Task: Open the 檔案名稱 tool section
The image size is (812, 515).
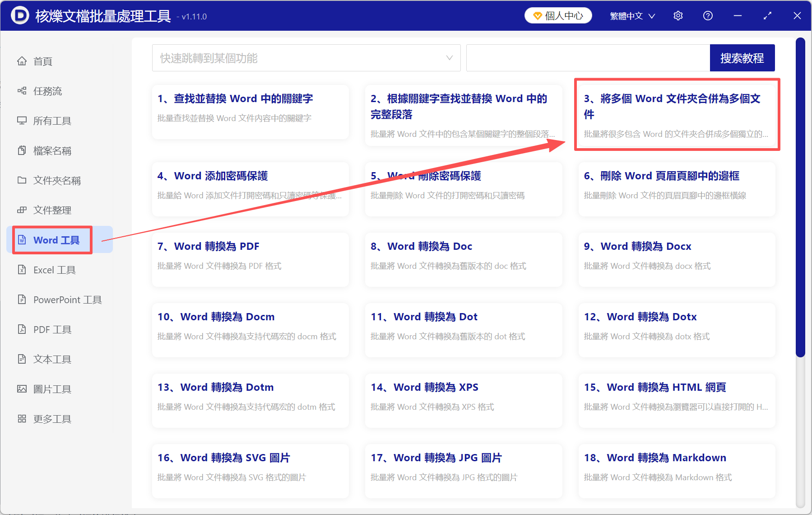Action: pyautogui.click(x=51, y=150)
